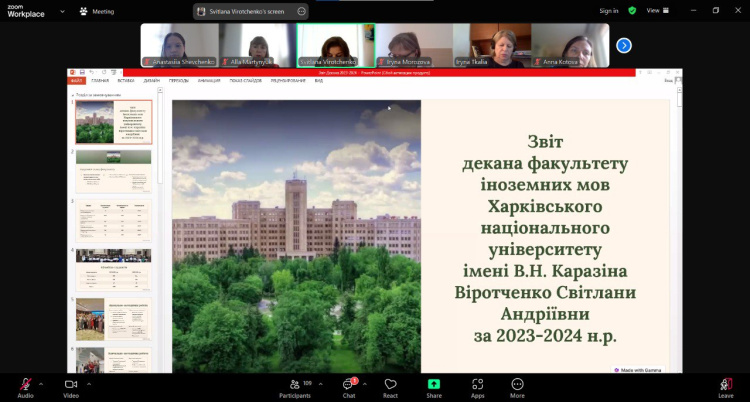
Task: Open the Chat panel
Action: click(x=349, y=388)
